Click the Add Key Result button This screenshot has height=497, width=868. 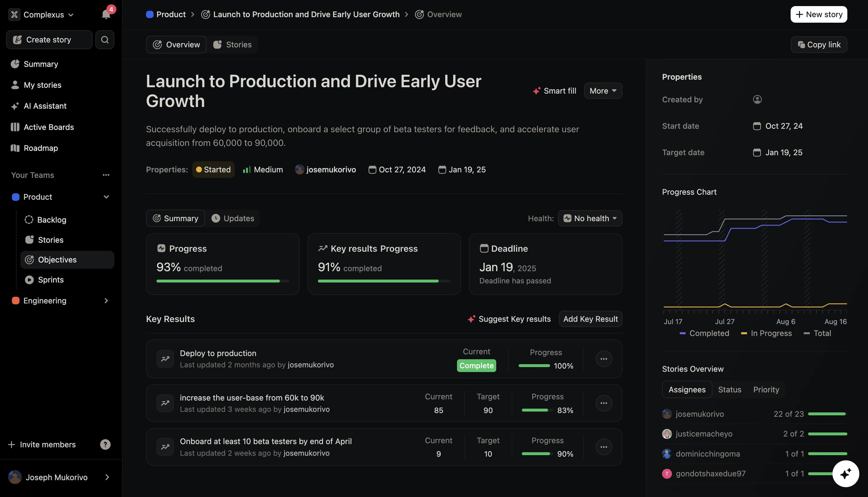pyautogui.click(x=590, y=319)
